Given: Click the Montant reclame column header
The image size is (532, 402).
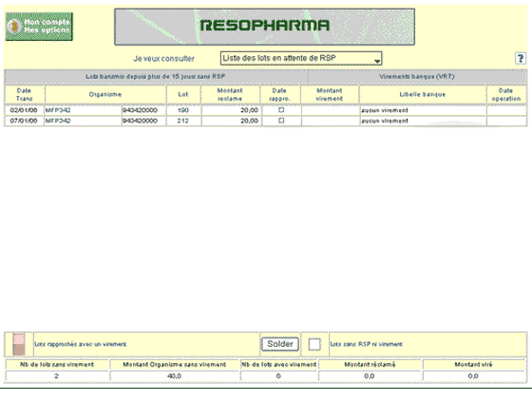Looking at the screenshot, I should click(x=230, y=94).
